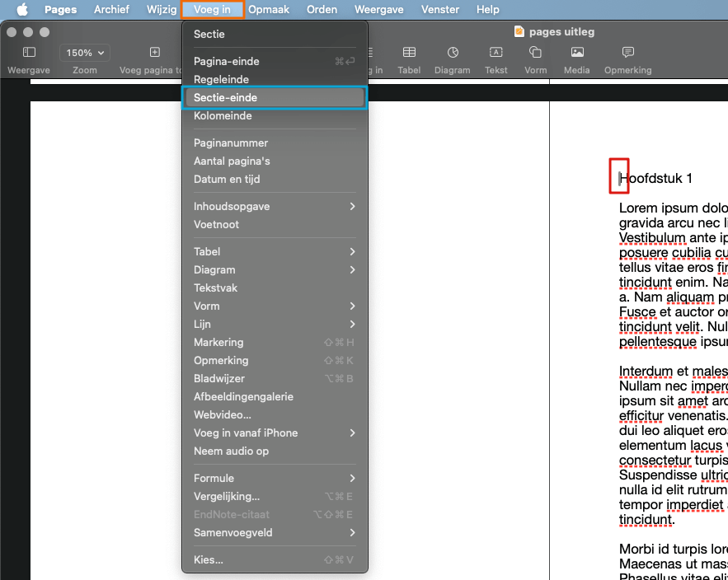Image resolution: width=728 pixels, height=580 pixels.
Task: Insert Datum en tijd
Action: coord(275,179)
